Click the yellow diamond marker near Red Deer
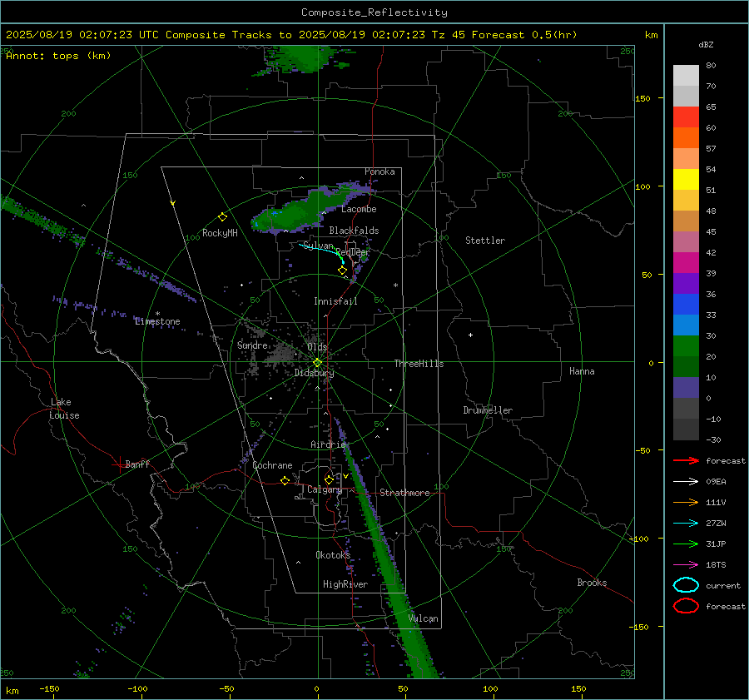Image resolution: width=749 pixels, height=700 pixels. click(342, 271)
